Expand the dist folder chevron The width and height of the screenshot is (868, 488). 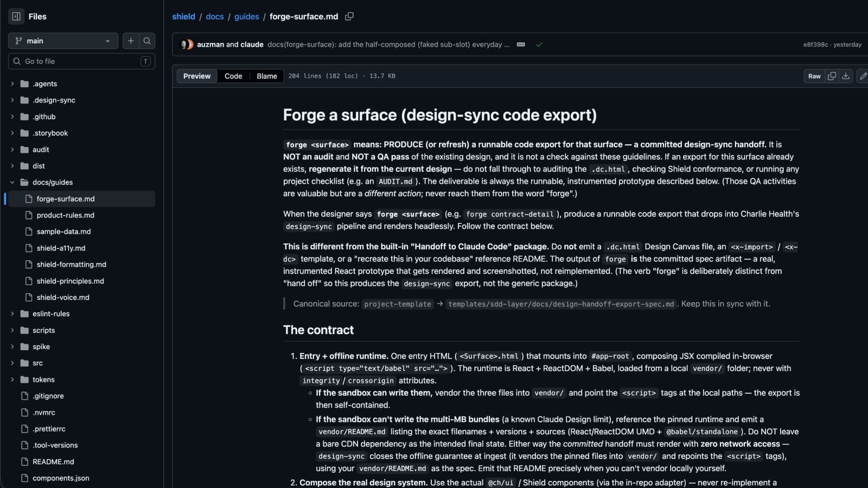pos(12,166)
